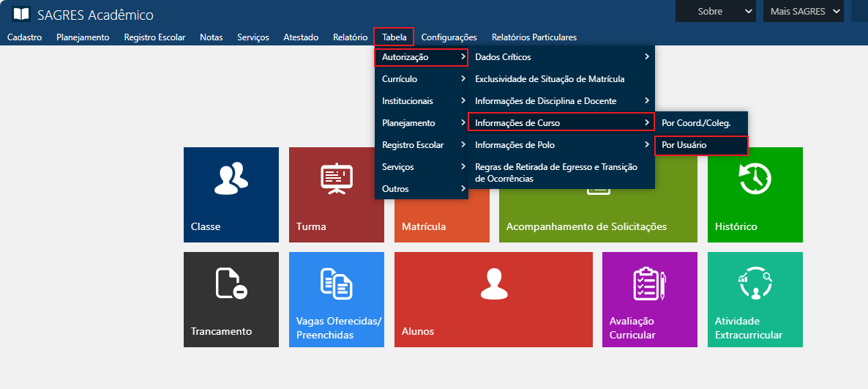Viewport: 868px width, 389px height.
Task: Click the Atividade Extracurricular icon
Action: pyautogui.click(x=755, y=284)
